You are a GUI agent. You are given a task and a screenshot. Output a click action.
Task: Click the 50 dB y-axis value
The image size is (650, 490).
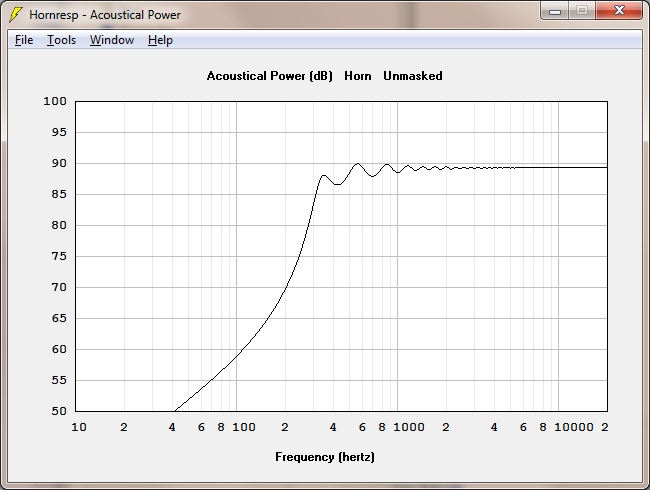pyautogui.click(x=59, y=411)
